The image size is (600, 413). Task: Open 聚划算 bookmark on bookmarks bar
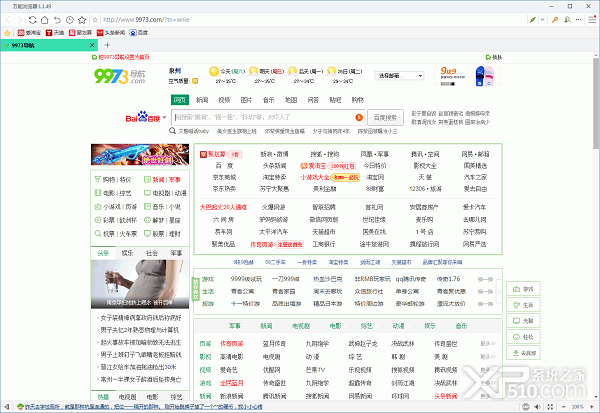80,33
